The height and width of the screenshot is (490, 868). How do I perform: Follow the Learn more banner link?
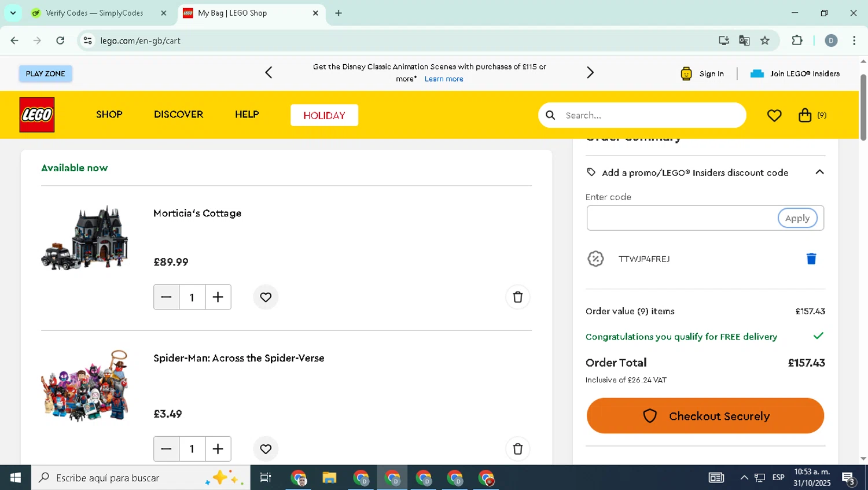[x=444, y=79]
